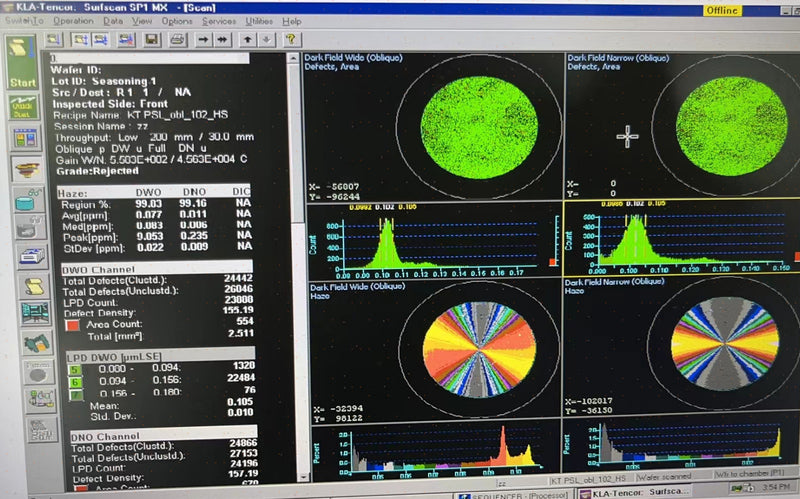Click the yellow question mark help icon

click(x=291, y=39)
